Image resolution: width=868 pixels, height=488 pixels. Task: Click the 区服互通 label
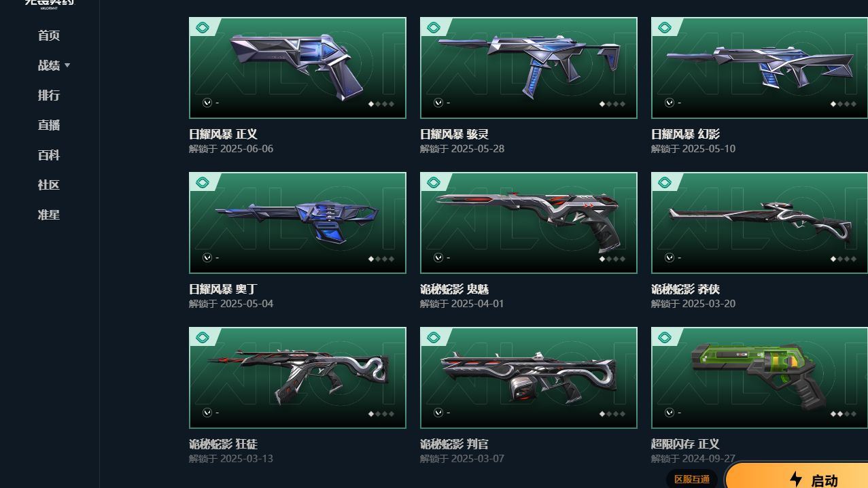[692, 479]
